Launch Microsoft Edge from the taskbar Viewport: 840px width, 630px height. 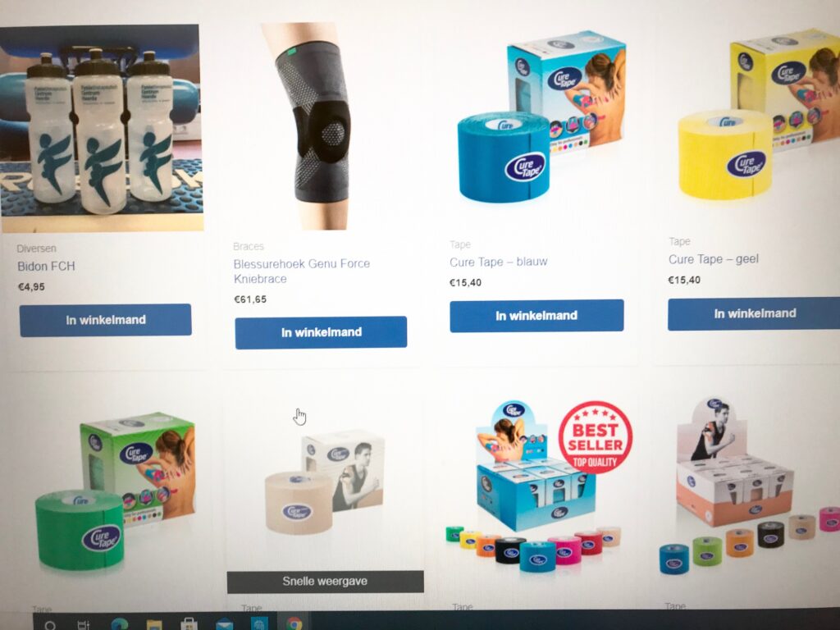click(119, 624)
